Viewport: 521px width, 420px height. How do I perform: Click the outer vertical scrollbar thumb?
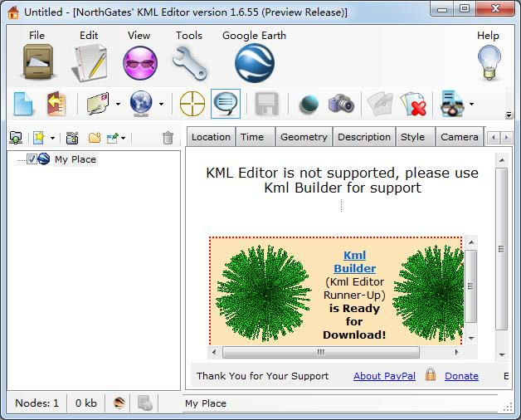(502, 249)
